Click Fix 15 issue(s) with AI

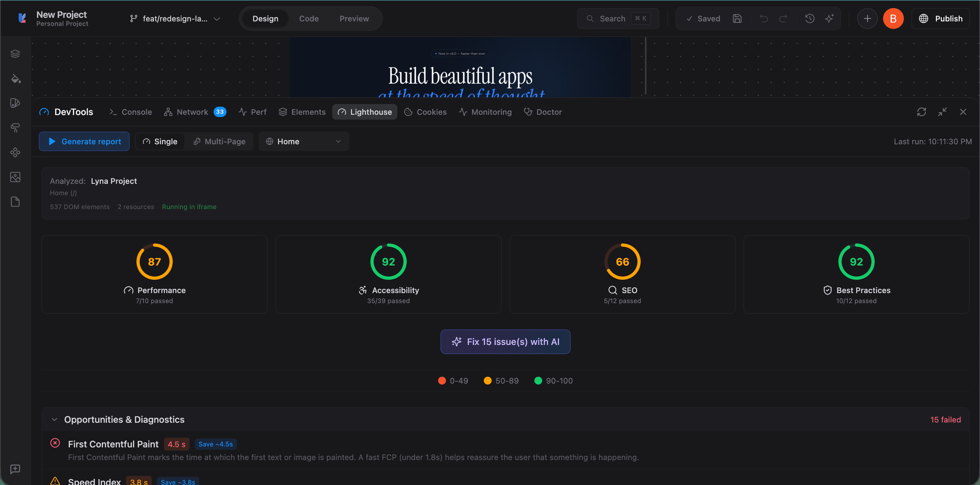[x=505, y=342]
